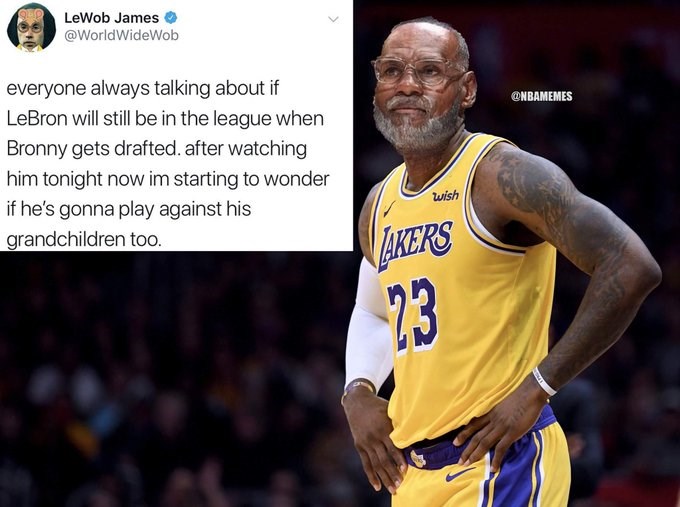Viewport: 680px width, 507px height.
Task: Click the Nike swoosh on jersey chest
Action: click(x=389, y=209)
